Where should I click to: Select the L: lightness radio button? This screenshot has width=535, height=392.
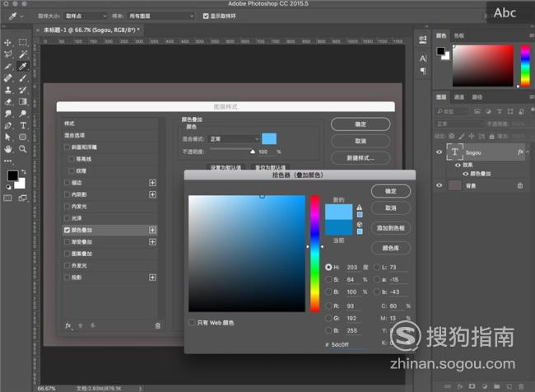[377, 267]
